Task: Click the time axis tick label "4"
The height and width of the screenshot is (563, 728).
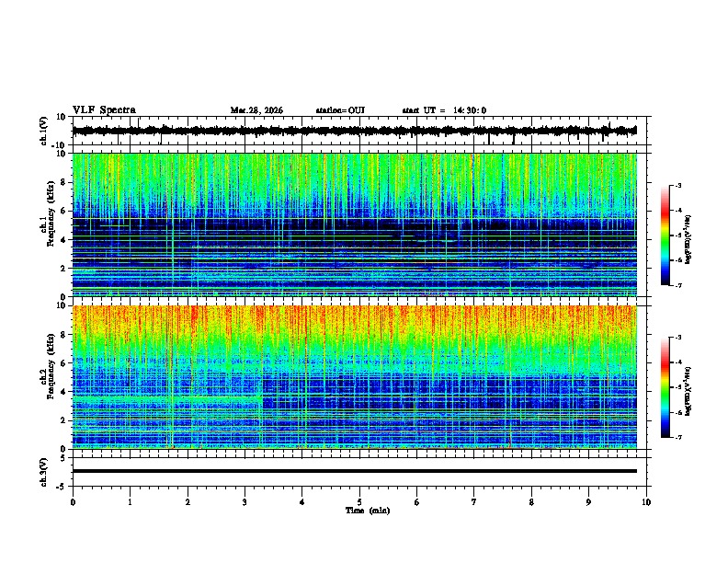Action: tap(302, 502)
